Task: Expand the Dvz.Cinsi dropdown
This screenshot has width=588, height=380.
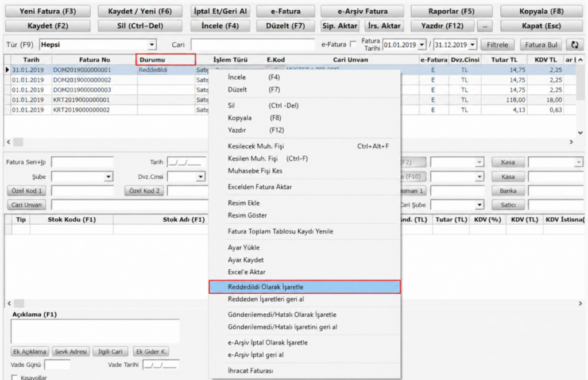Action: click(x=200, y=176)
